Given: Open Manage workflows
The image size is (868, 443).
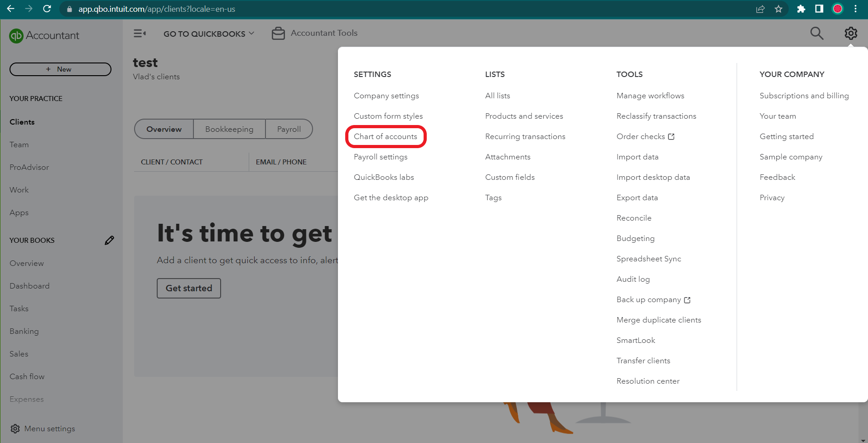Looking at the screenshot, I should [651, 96].
